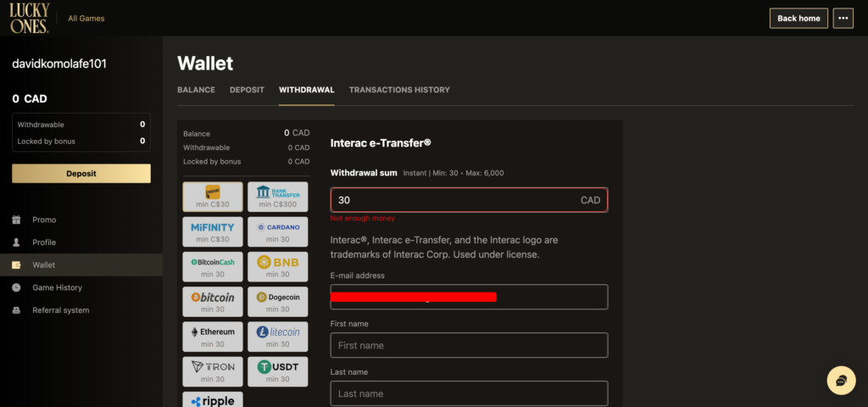
Task: Select ripple withdrawal tile
Action: 213,400
